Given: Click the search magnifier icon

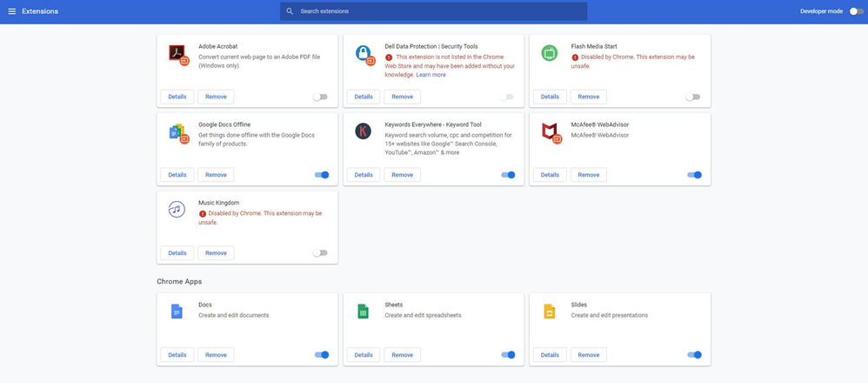Looking at the screenshot, I should (x=290, y=11).
